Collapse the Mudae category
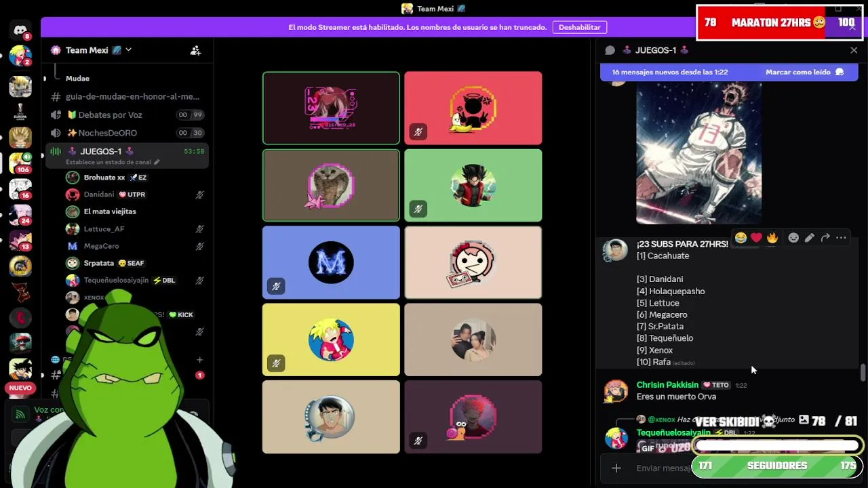Image resolution: width=868 pixels, height=488 pixels. point(77,79)
